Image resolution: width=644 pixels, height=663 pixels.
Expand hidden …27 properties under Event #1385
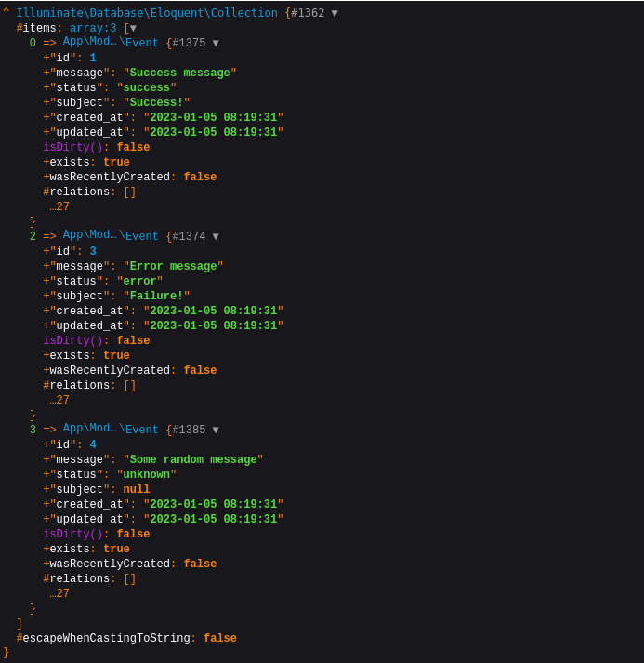pyautogui.click(x=59, y=594)
